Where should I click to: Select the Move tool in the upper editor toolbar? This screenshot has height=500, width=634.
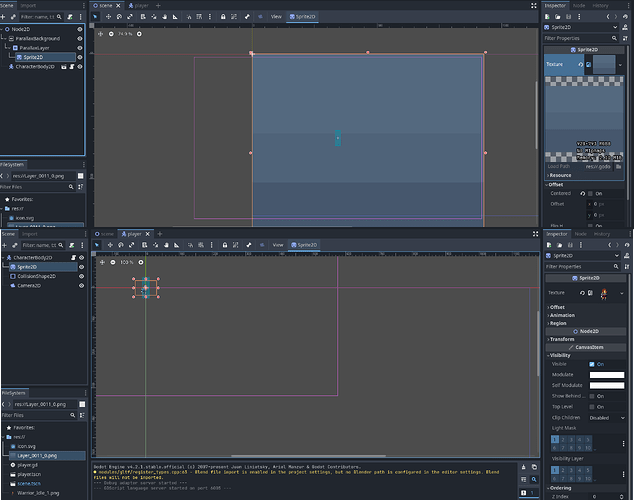click(x=108, y=17)
